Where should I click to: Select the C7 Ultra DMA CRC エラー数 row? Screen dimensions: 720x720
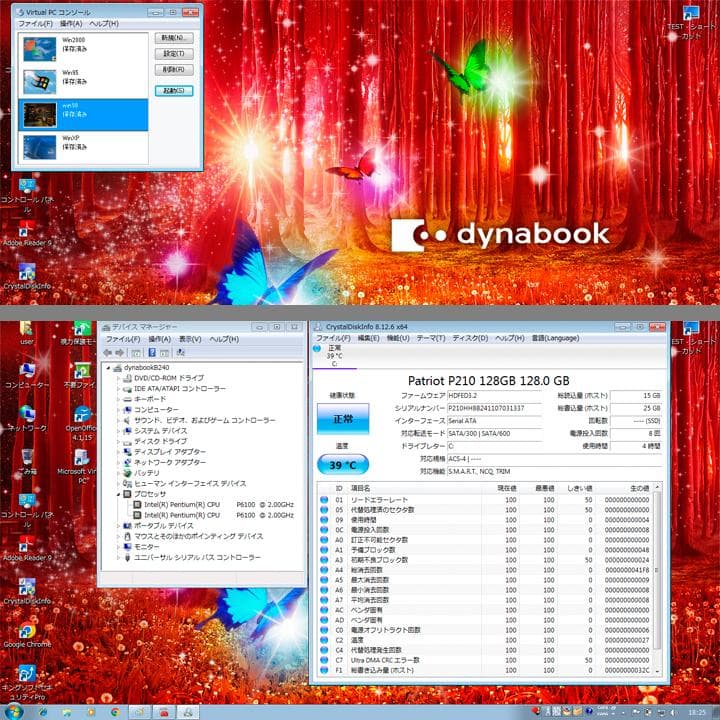tap(485, 660)
